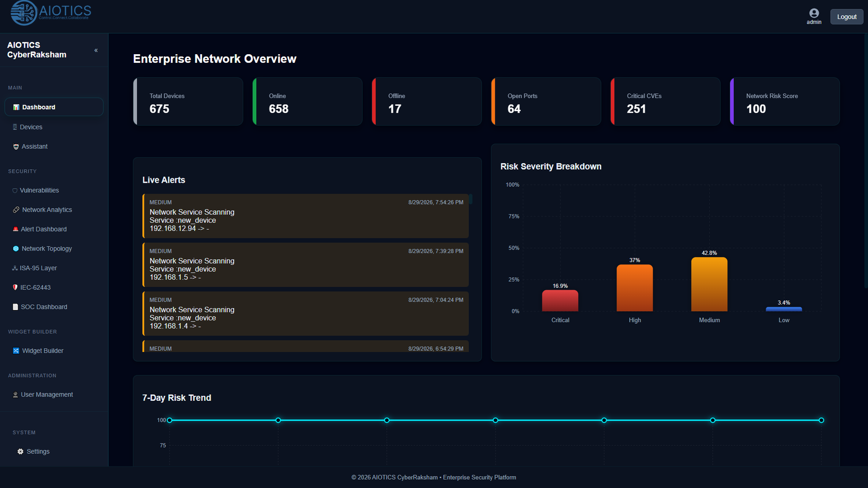Screen dimensions: 868x488
Task: Click the Network Risk Score 100 card
Action: (785, 101)
